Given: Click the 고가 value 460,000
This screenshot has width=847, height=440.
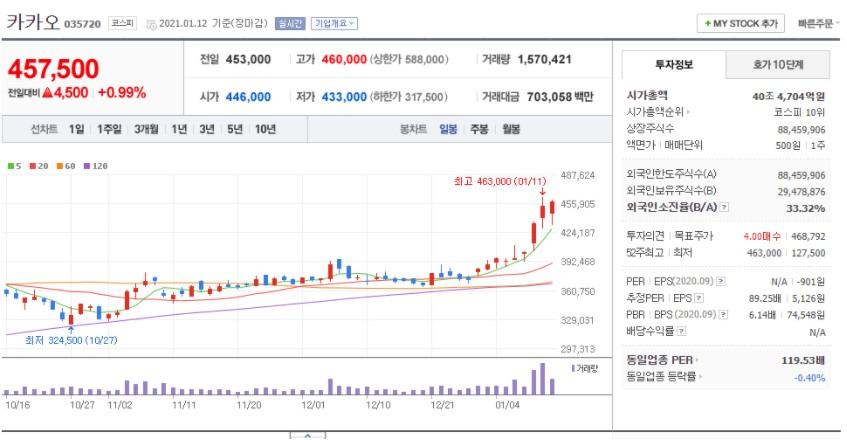Looking at the screenshot, I should (x=344, y=59).
